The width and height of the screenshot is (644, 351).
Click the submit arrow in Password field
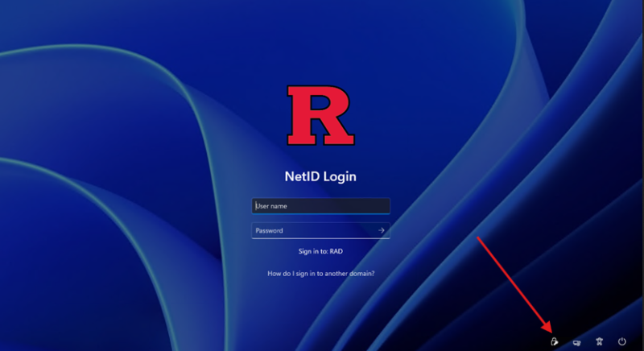coord(381,230)
